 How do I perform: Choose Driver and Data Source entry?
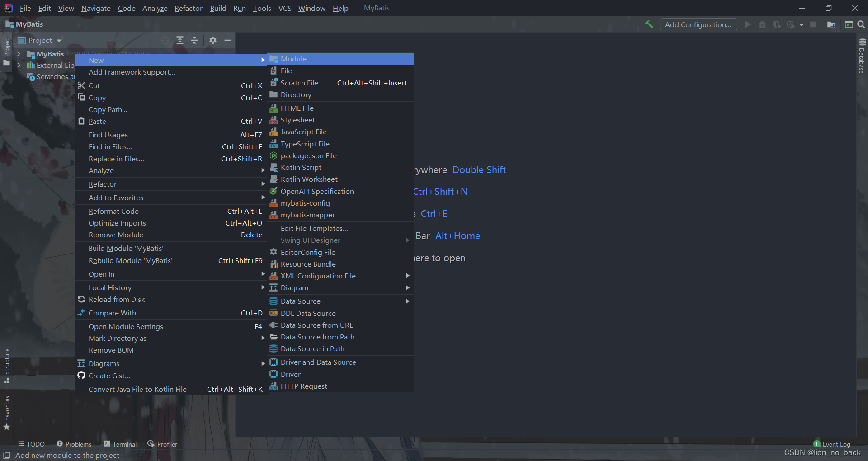(x=341, y=362)
